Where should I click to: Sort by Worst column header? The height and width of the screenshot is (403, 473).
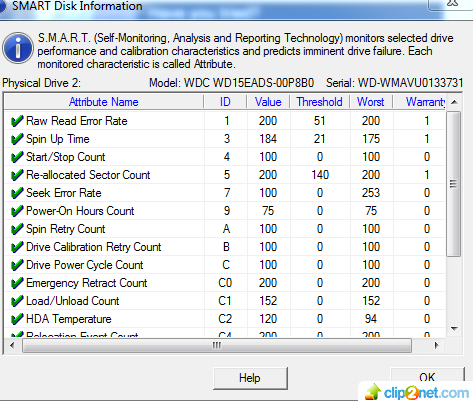tap(371, 102)
